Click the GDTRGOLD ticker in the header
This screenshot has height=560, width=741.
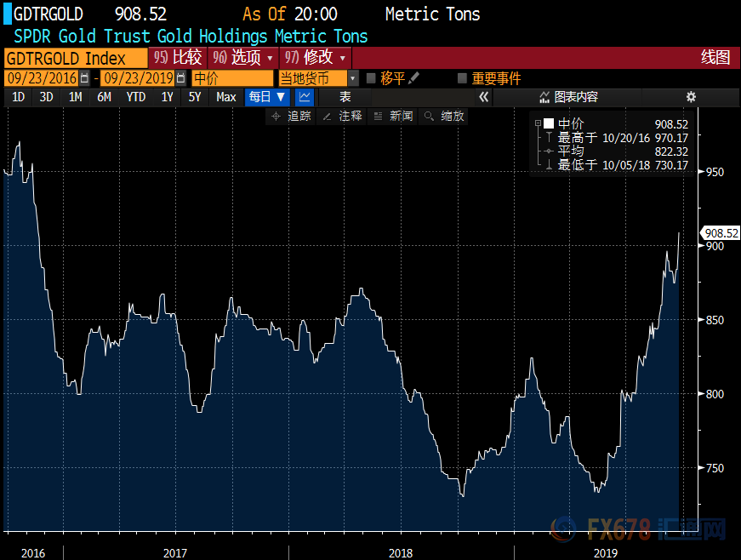[x=48, y=14]
